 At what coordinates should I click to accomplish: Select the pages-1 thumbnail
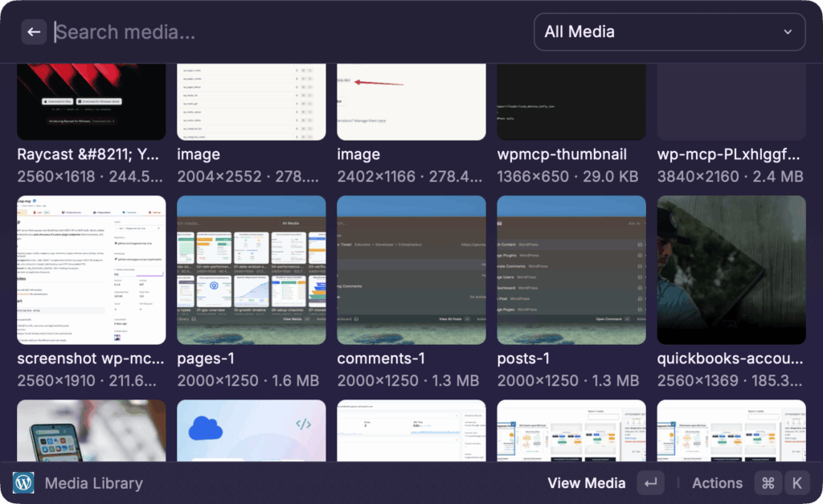[x=251, y=269]
